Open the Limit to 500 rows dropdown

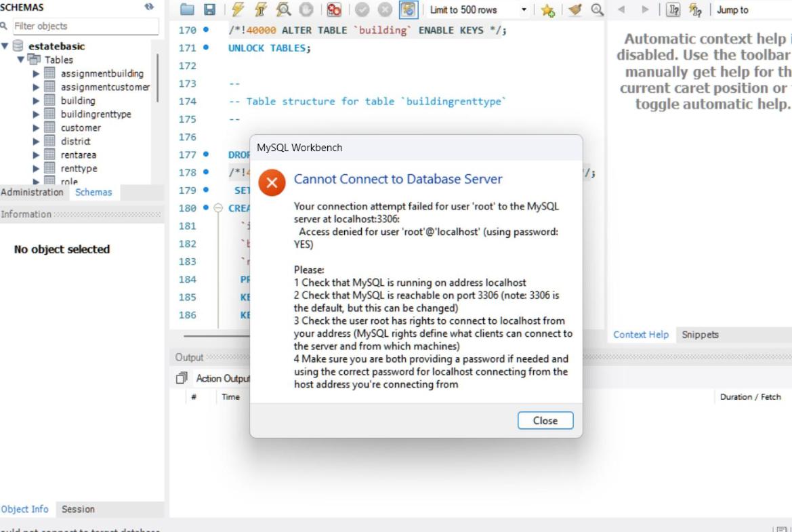pyautogui.click(x=524, y=10)
